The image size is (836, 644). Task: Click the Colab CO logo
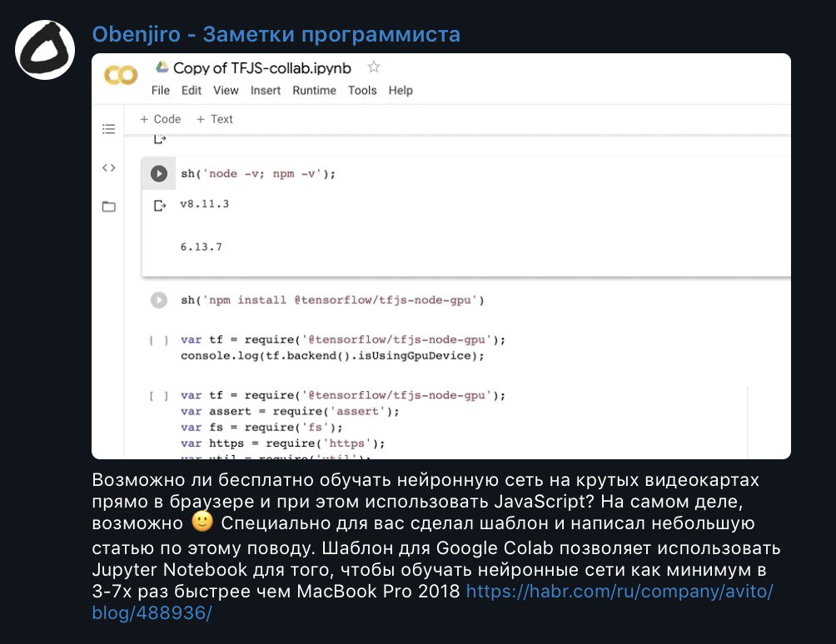[121, 75]
